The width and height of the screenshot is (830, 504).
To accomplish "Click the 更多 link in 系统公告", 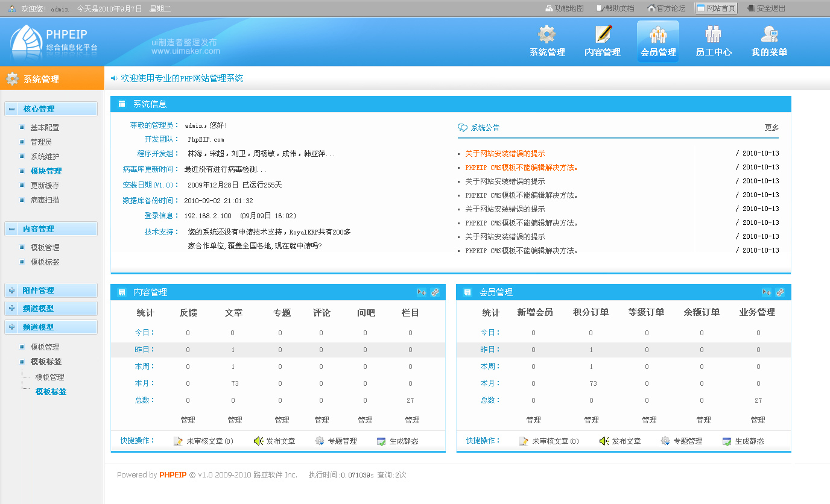I will [x=771, y=128].
